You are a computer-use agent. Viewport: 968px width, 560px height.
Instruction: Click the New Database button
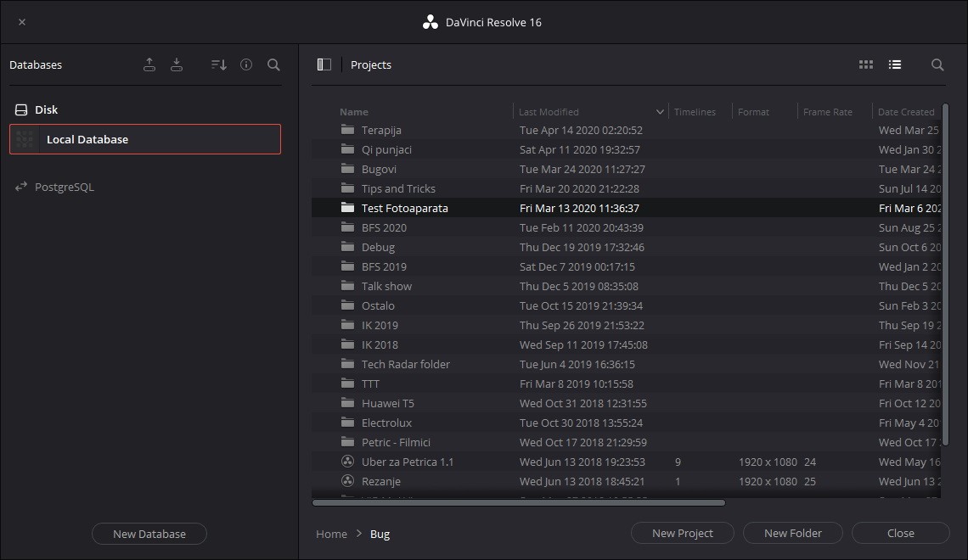tap(149, 534)
